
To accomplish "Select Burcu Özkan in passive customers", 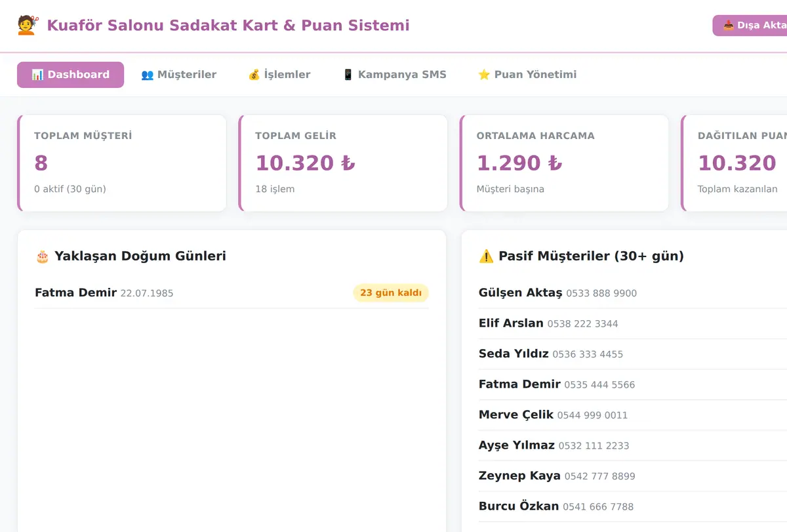I will click(519, 506).
